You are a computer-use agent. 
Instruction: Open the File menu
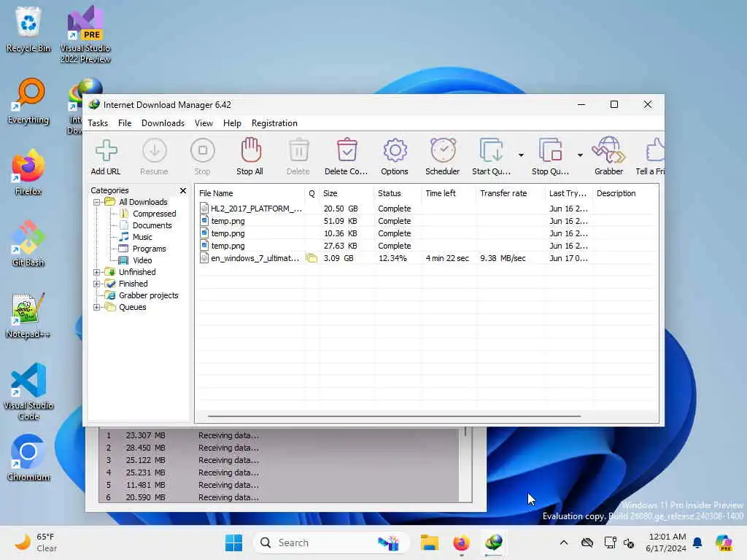click(125, 122)
